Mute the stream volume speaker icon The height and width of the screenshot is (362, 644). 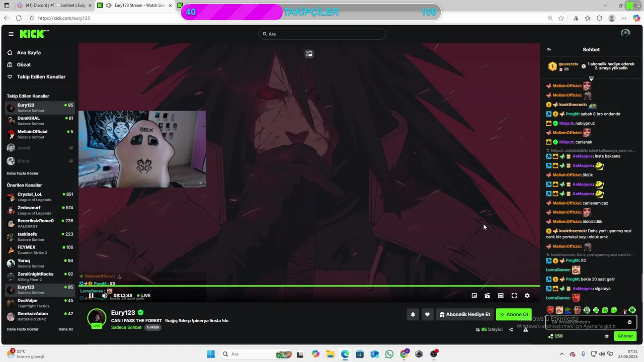105,296
